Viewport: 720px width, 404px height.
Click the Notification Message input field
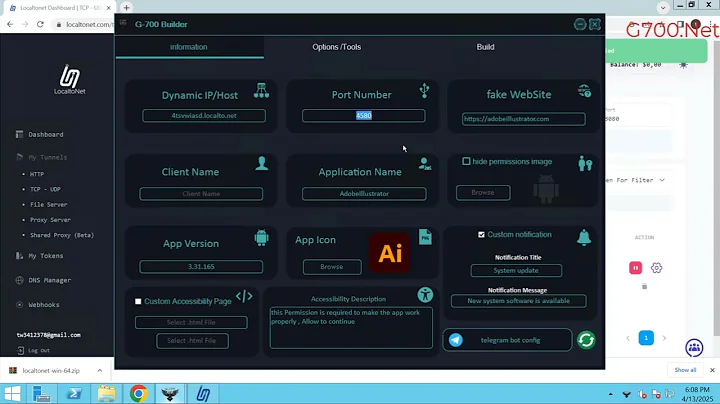518,301
